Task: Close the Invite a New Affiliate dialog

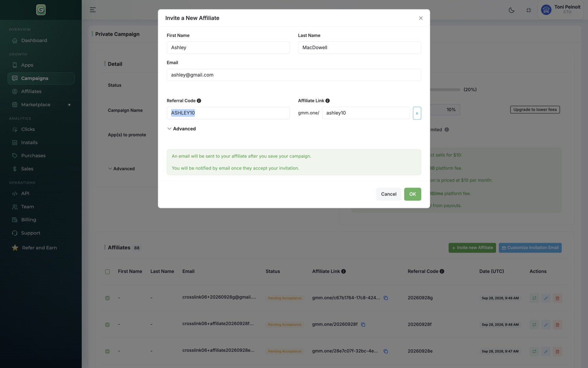Action: pyautogui.click(x=421, y=18)
